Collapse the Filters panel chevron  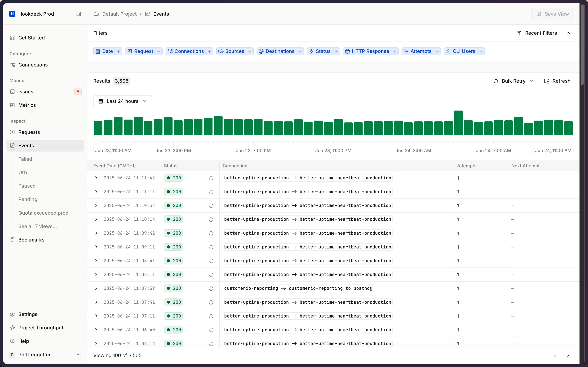[x=568, y=33]
